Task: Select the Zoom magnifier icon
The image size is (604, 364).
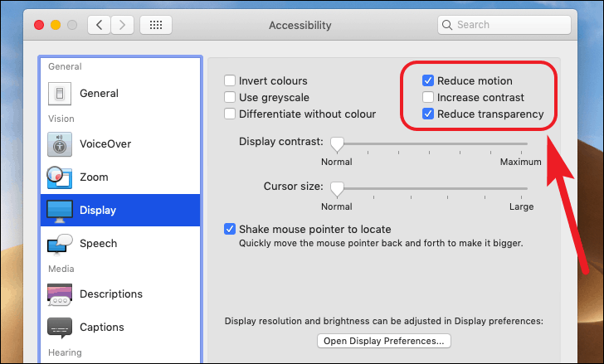Action: (x=60, y=177)
